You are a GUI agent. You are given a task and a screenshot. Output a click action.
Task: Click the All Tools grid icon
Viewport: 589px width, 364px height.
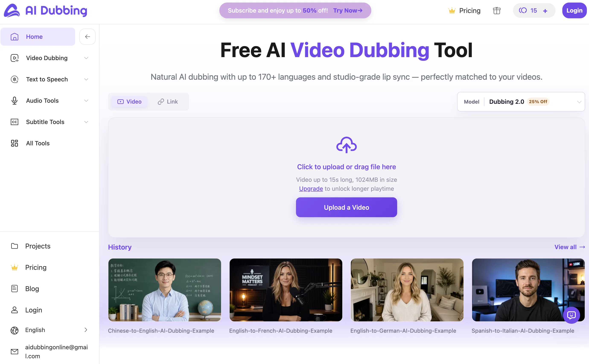[15, 143]
